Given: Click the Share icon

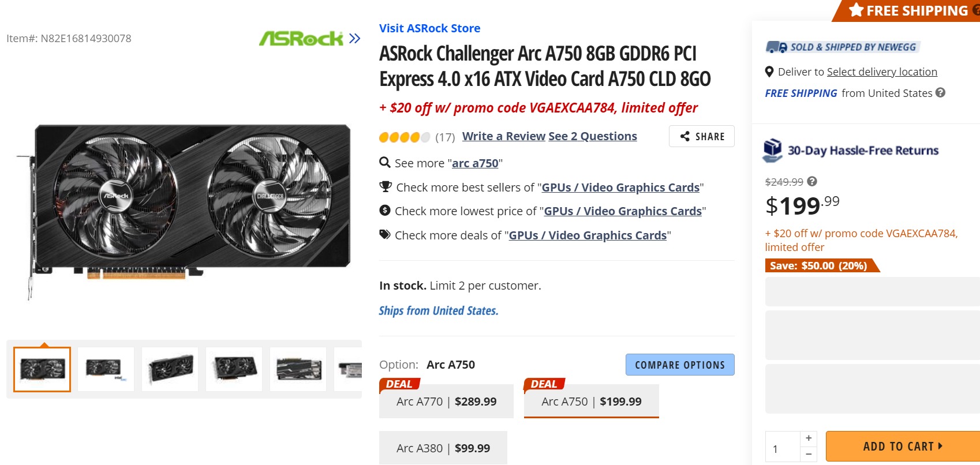Looking at the screenshot, I should (x=684, y=136).
